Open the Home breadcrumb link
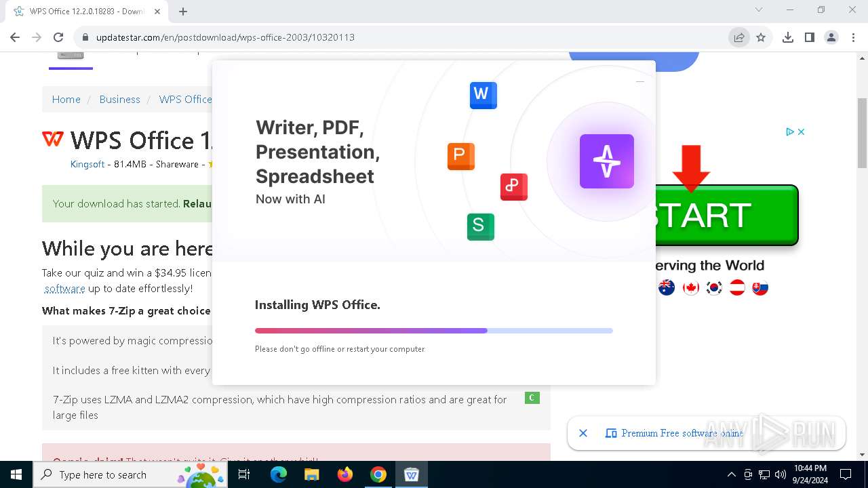Viewport: 868px width, 488px height. [x=66, y=99]
